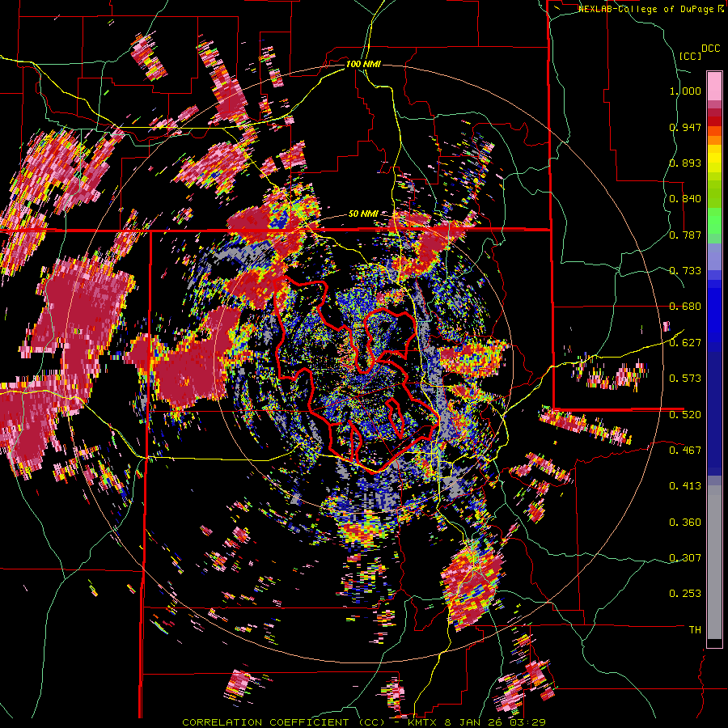728x728 pixels.
Task: Select the 0.413 value on the scale
Action: click(x=685, y=486)
